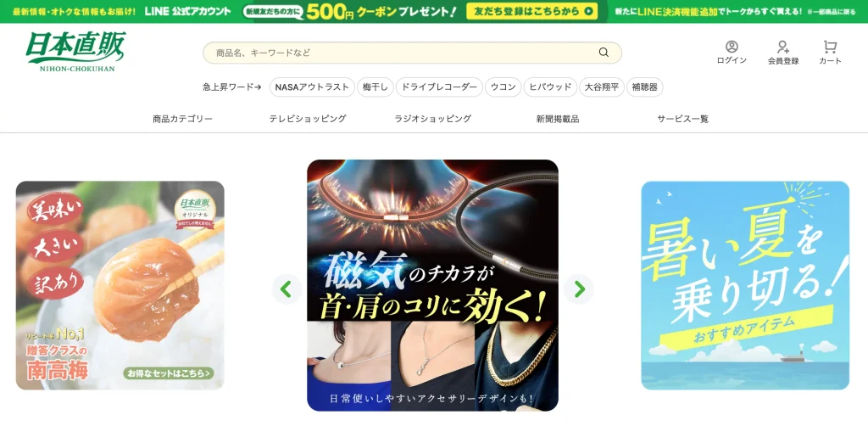This screenshot has height=426, width=868.
Task: Select the 大谷翔平 keyword tag
Action: tap(602, 87)
